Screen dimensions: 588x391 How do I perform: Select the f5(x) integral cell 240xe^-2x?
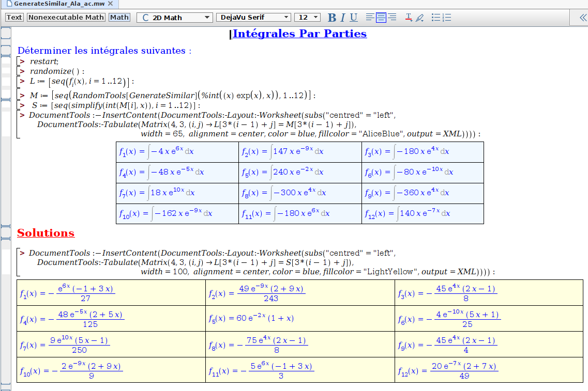point(300,173)
